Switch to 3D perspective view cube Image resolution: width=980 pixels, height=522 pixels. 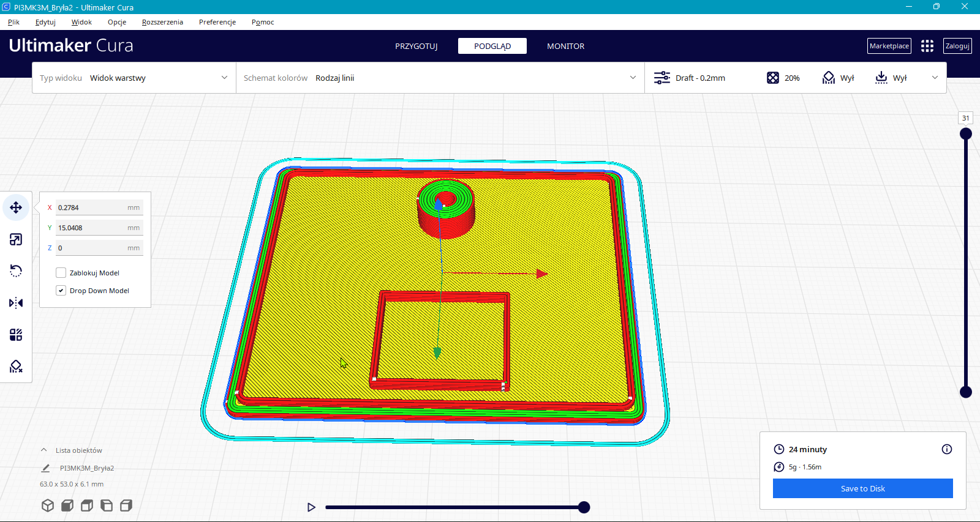48,505
